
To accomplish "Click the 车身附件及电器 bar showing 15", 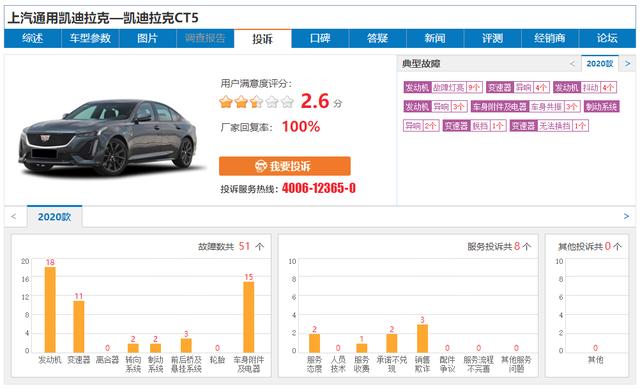I will [249, 317].
